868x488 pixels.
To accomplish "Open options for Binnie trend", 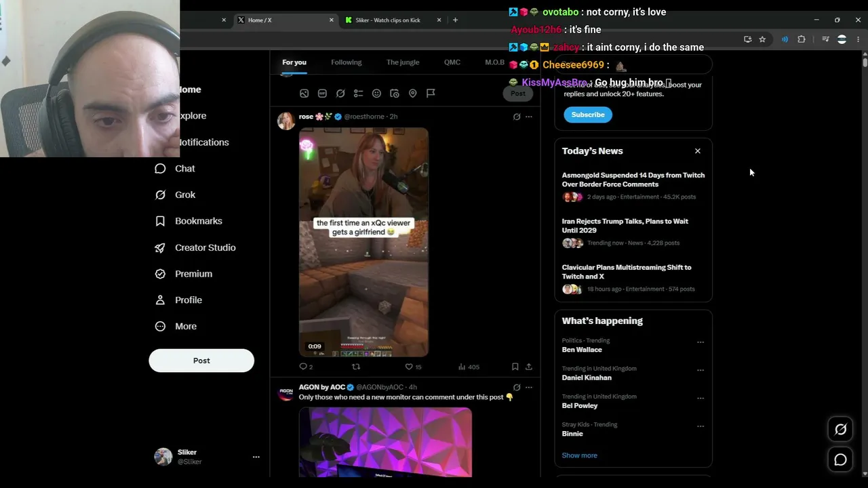I will 701,426.
